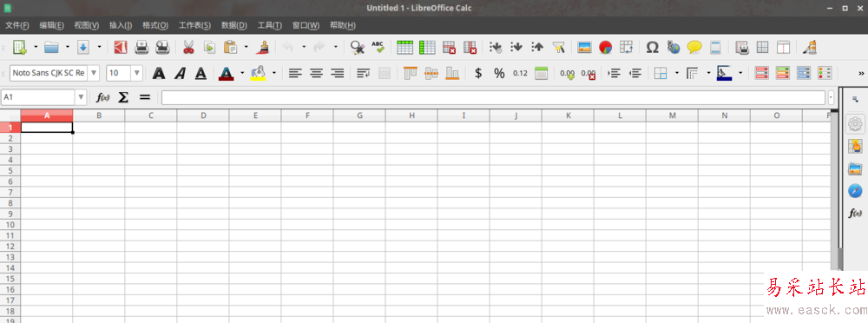Align cell content to bottom
868x323 pixels.
click(x=452, y=73)
